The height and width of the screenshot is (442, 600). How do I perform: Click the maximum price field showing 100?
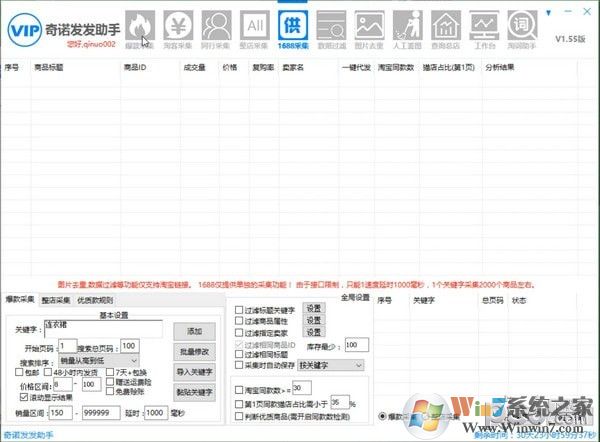(x=91, y=384)
